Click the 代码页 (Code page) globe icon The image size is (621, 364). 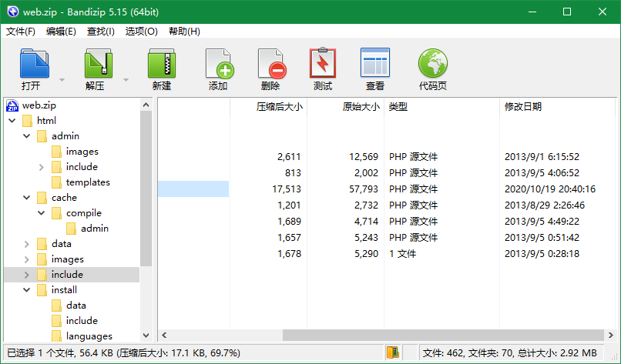coord(433,63)
